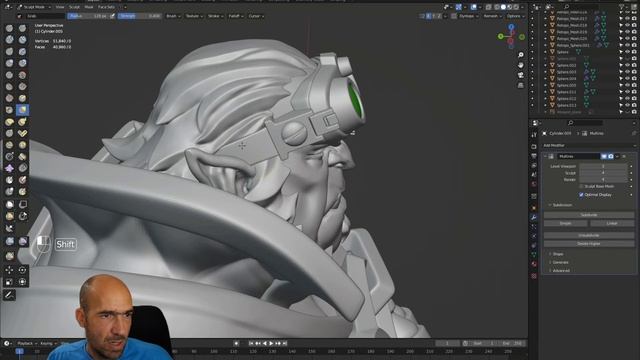Open the Scene properties tab

point(534,175)
